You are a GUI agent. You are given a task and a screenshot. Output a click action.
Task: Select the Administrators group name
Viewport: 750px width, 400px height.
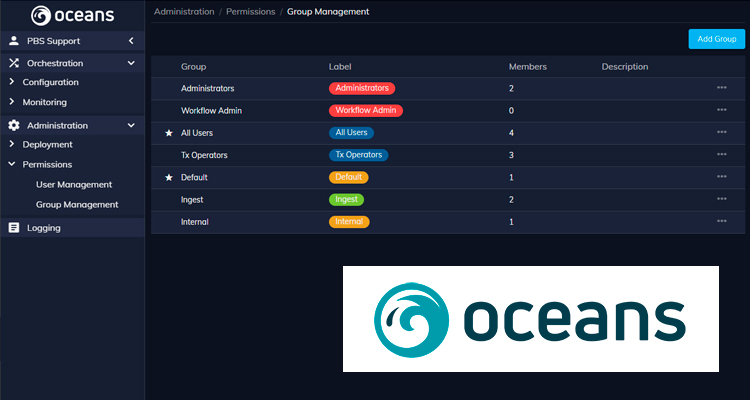[x=208, y=89]
